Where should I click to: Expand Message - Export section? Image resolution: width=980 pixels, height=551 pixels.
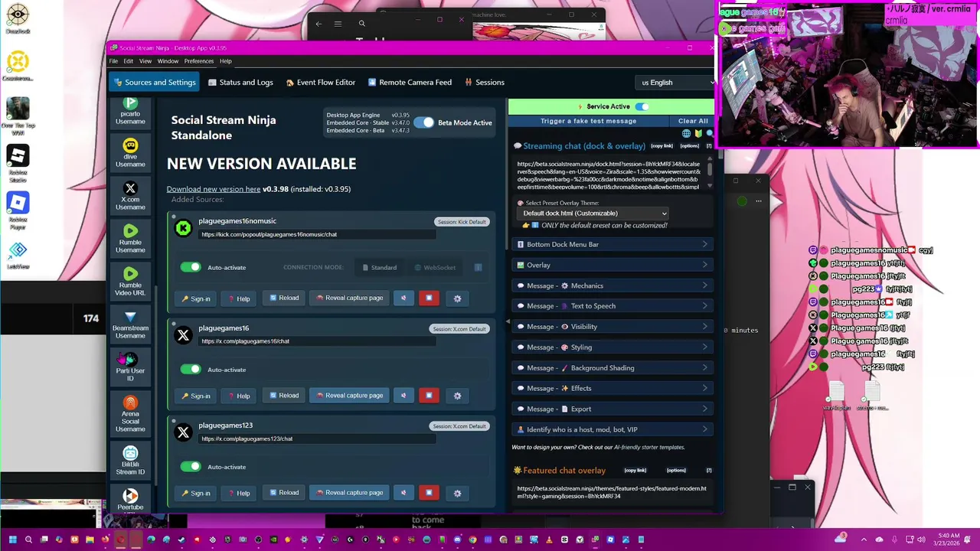click(x=612, y=409)
